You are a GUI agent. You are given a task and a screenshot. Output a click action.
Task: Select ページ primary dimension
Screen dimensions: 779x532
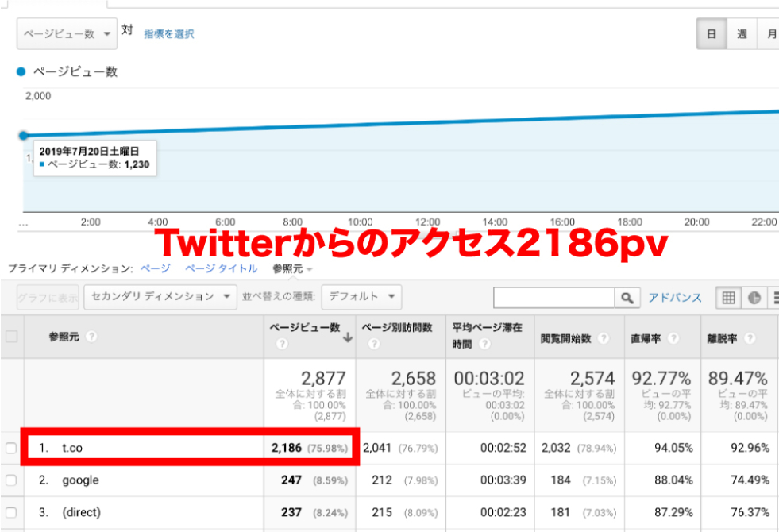tap(156, 268)
